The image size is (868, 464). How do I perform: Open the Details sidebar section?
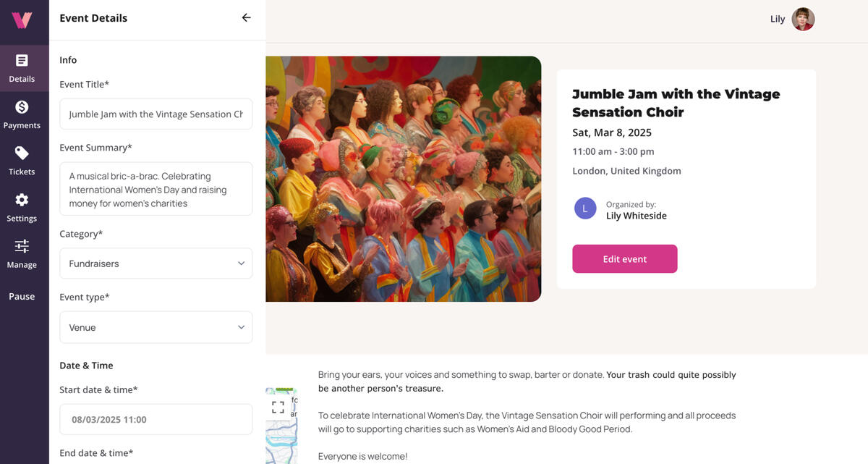(22, 67)
